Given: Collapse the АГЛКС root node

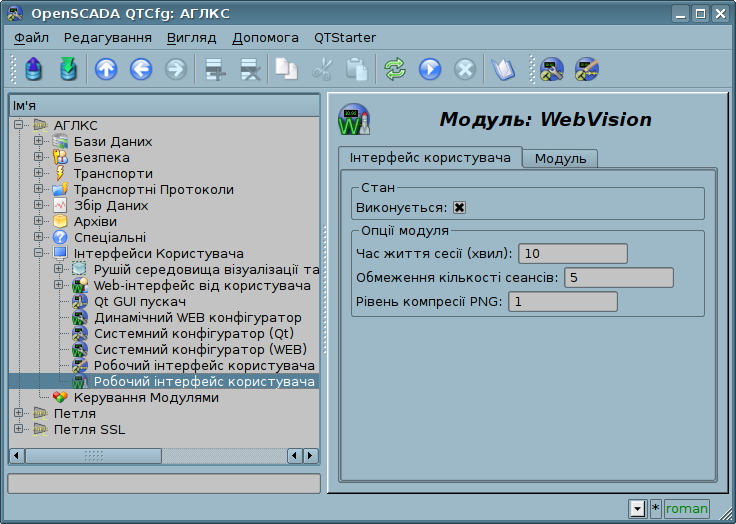Looking at the screenshot, I should point(18,125).
